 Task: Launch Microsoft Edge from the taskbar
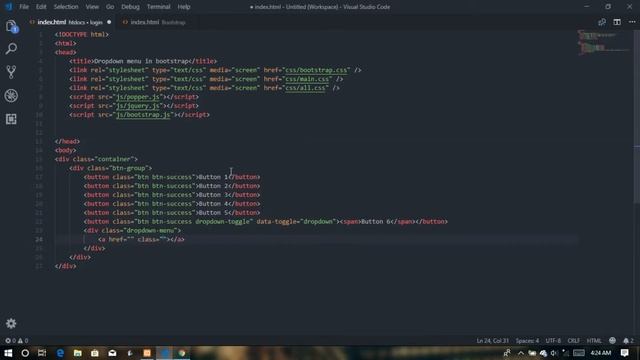60,353
